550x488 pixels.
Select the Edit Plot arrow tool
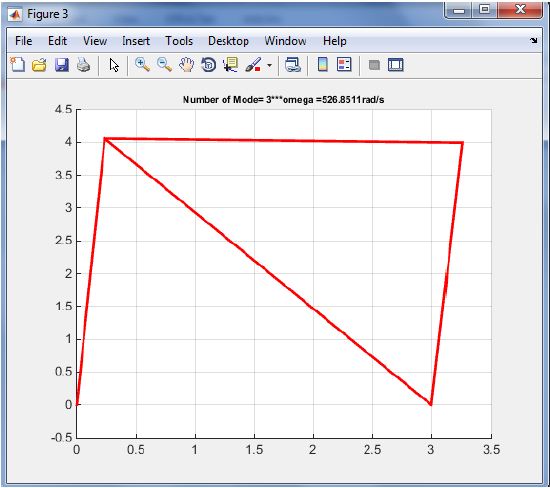point(114,65)
